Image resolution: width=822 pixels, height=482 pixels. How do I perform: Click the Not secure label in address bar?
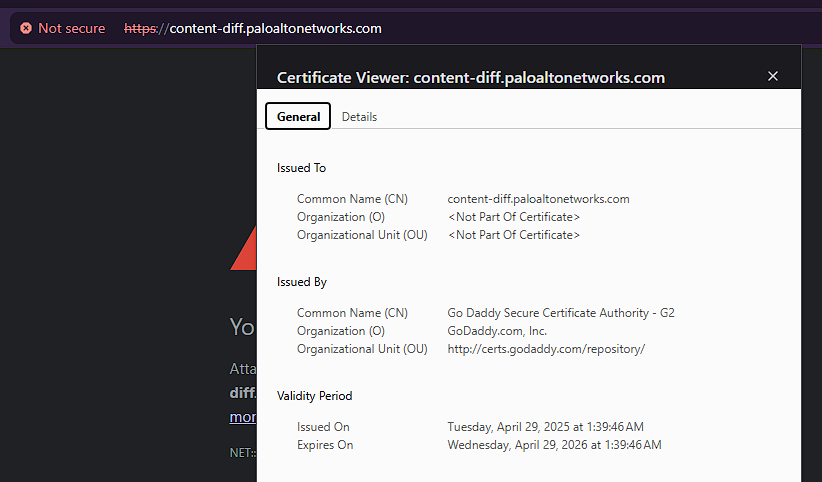point(71,28)
